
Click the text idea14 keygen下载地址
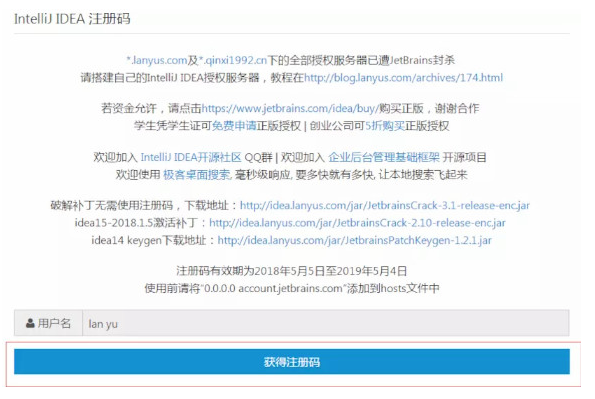148,240
